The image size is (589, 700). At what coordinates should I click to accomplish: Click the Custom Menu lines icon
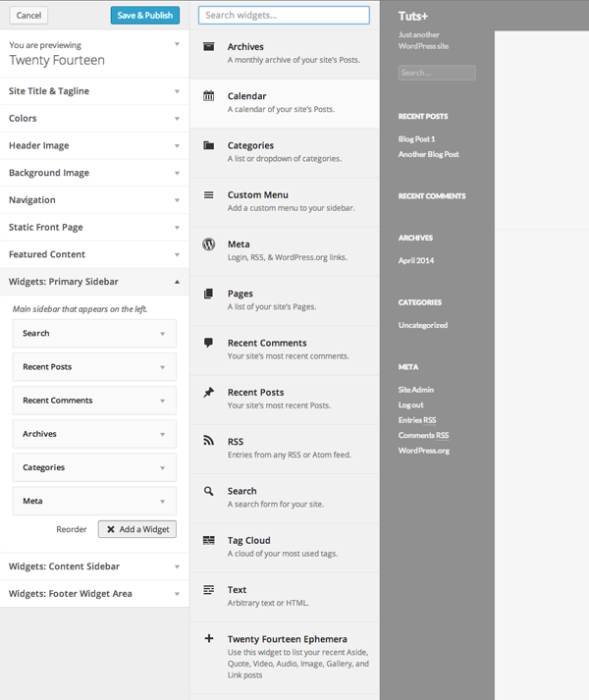(208, 194)
